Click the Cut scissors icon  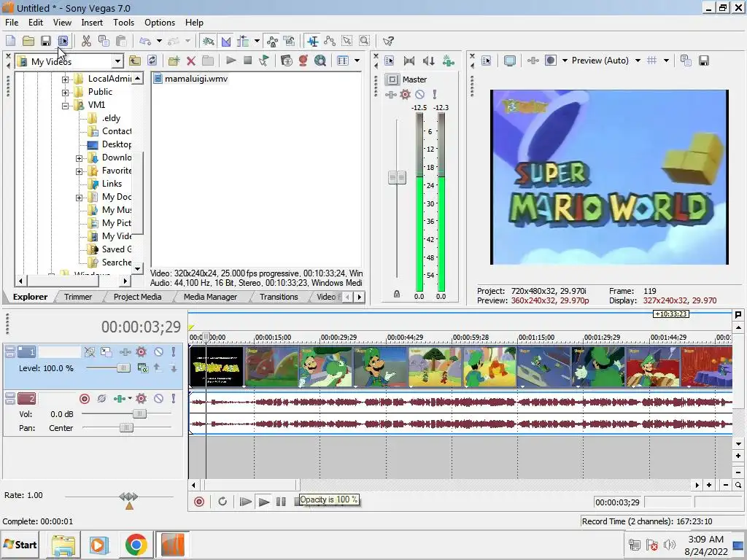[86, 41]
